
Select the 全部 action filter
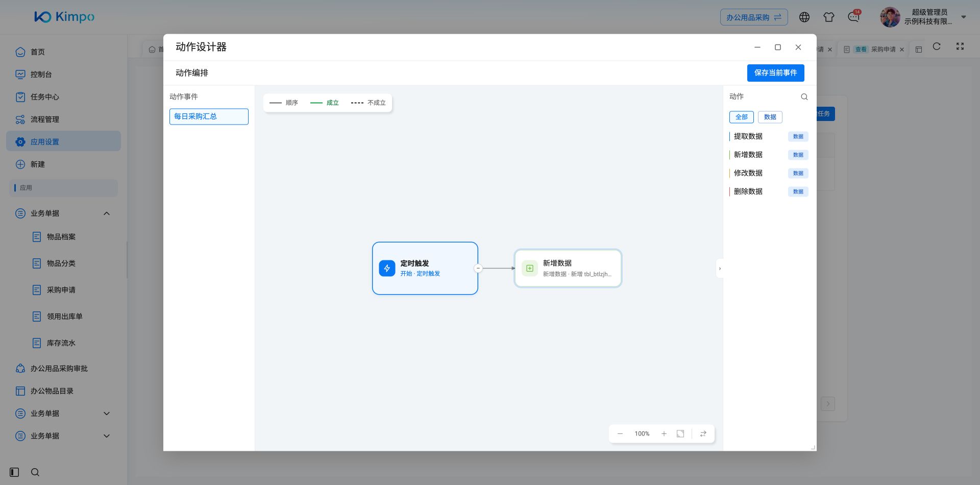pyautogui.click(x=741, y=117)
